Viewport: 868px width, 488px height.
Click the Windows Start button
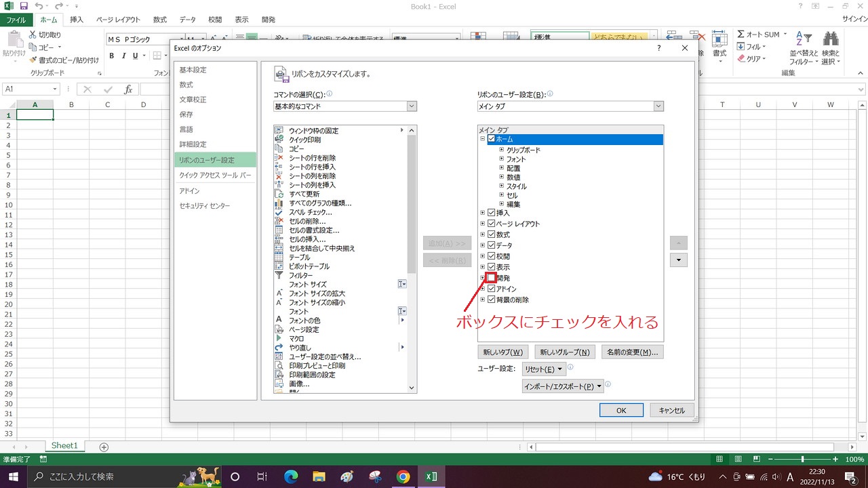14,476
